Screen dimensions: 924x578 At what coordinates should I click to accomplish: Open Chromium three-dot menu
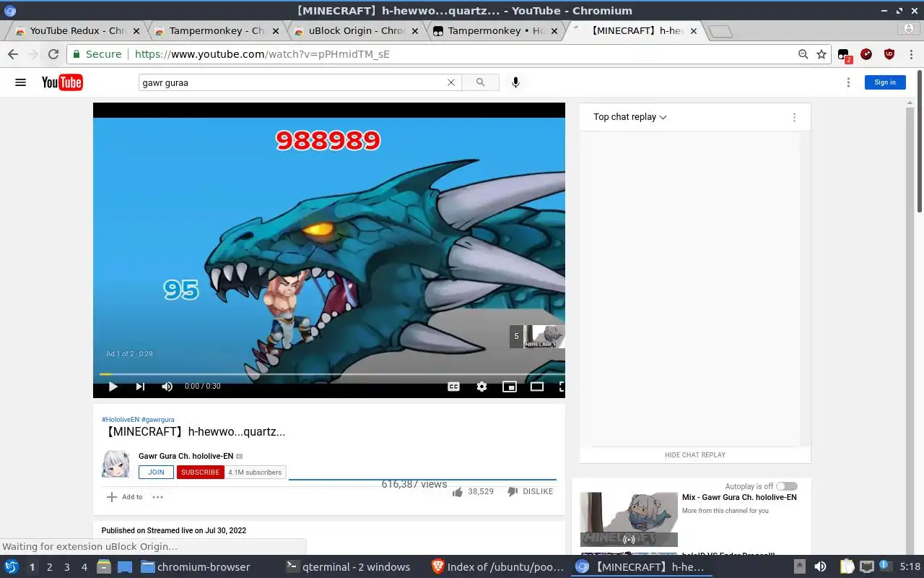tap(911, 54)
